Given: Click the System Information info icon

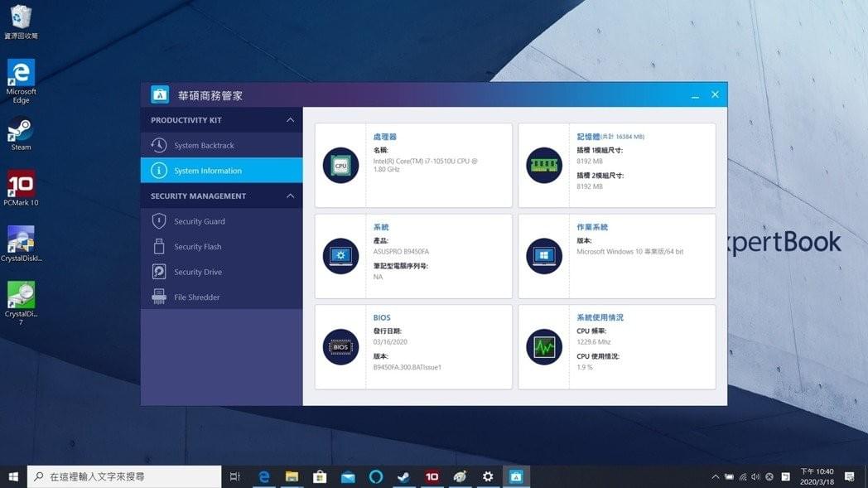Looking at the screenshot, I should coord(159,171).
